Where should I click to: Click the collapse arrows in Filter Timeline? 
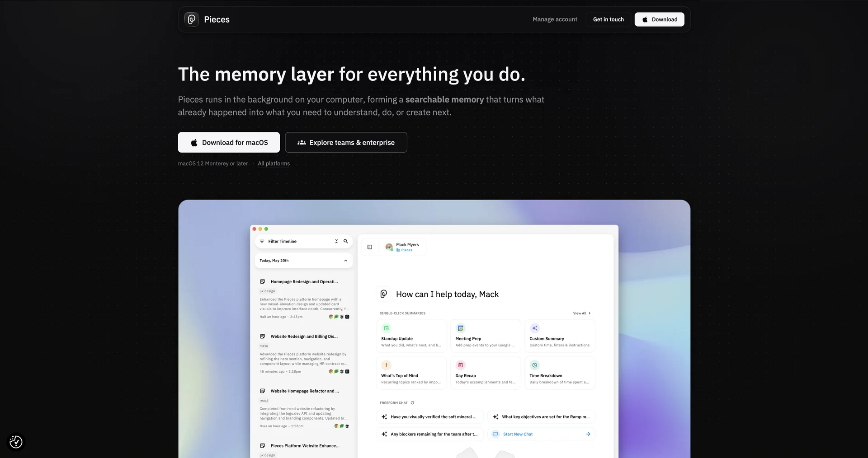(x=336, y=241)
